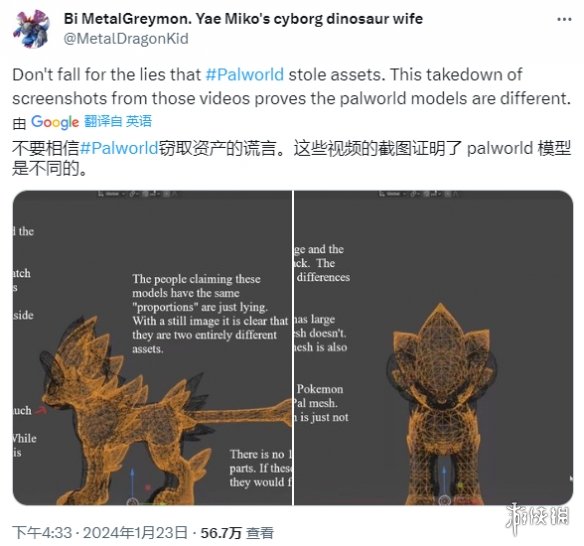Click the tweet timestamp 下午4:33 · 2024年1月23日
The image size is (584, 546).
click(x=100, y=533)
